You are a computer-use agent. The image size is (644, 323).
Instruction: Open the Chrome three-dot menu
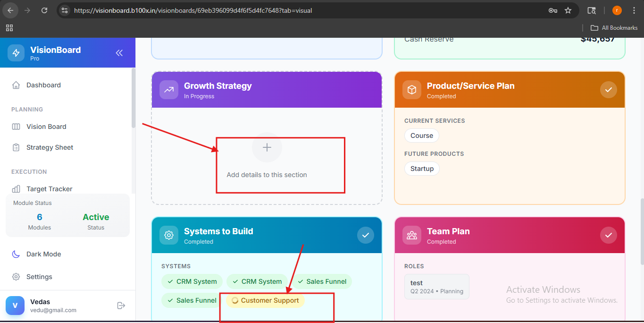634,10
